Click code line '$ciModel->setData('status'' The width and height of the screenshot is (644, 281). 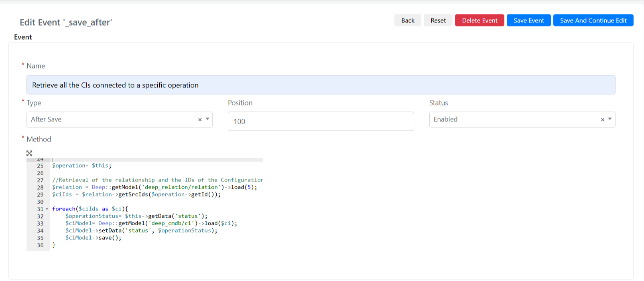pos(141,230)
